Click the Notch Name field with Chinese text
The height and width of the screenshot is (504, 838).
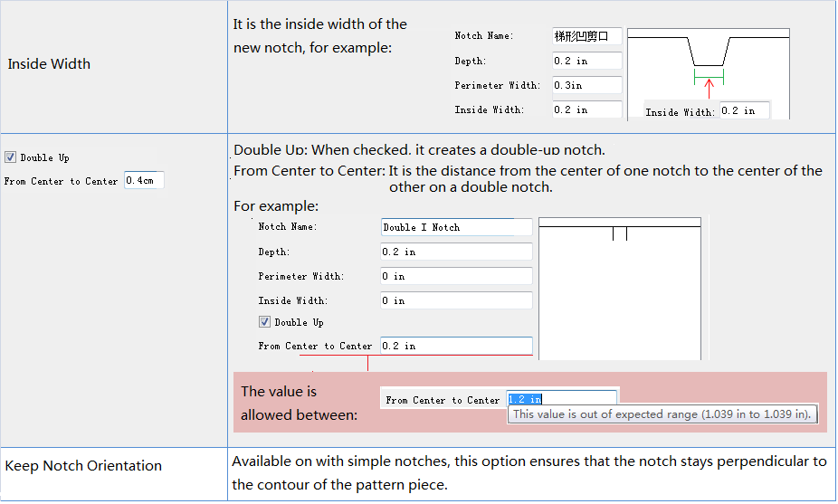click(586, 37)
